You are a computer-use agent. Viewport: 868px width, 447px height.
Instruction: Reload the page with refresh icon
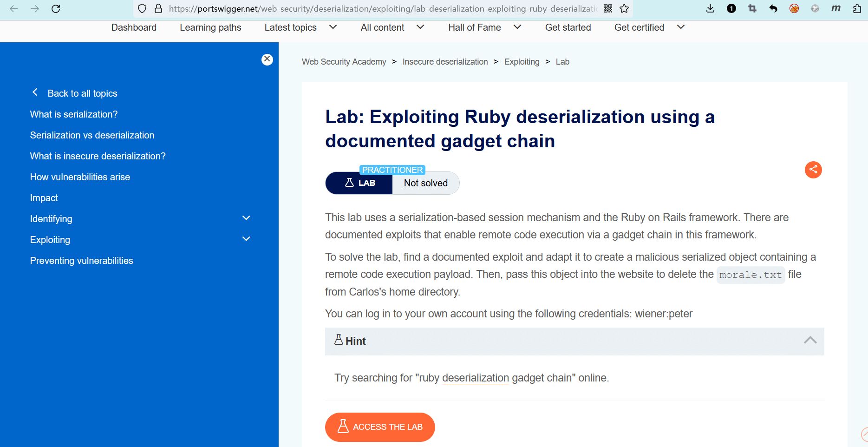click(56, 9)
